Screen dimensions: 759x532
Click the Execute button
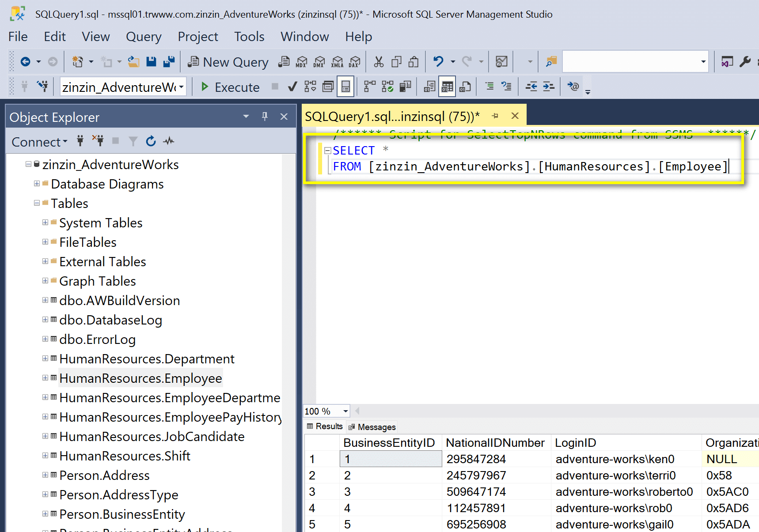pos(230,87)
